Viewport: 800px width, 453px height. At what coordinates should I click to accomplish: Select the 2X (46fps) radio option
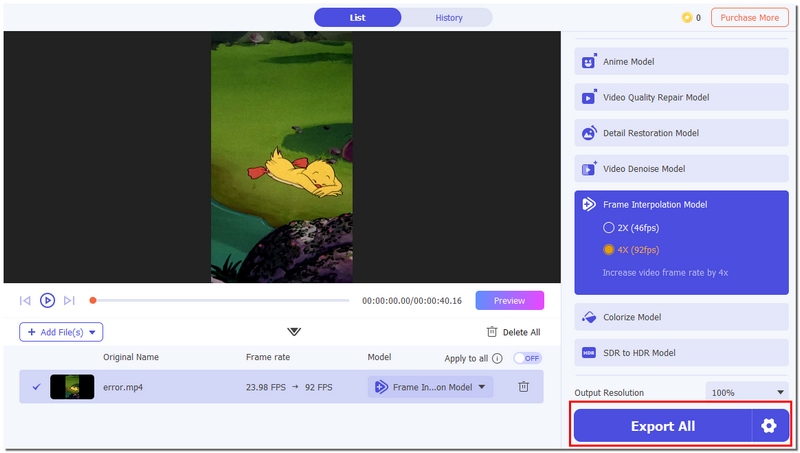point(608,228)
